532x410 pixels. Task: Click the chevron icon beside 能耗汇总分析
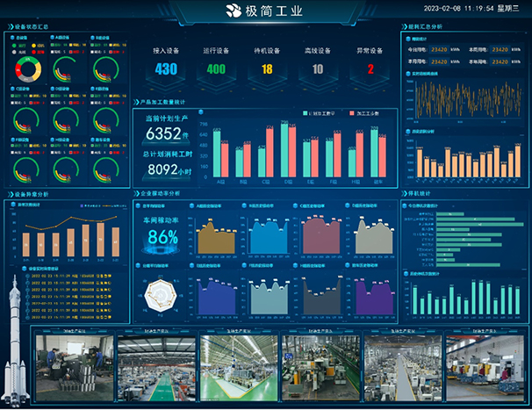click(404, 28)
